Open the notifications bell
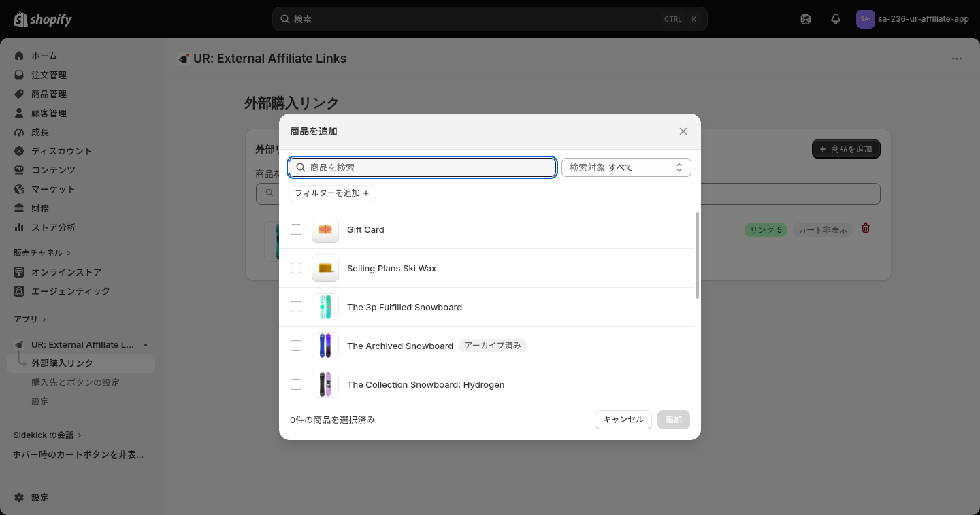The width and height of the screenshot is (980, 515). 836,19
